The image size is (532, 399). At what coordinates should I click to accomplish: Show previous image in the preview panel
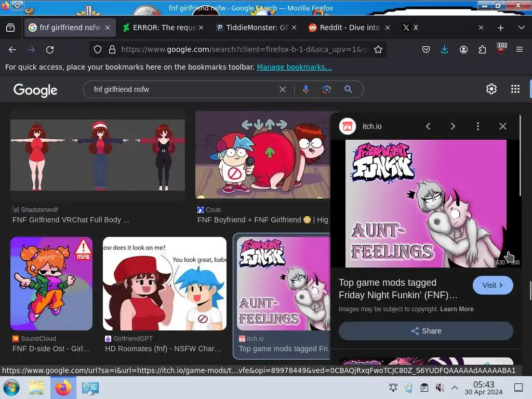click(x=428, y=126)
